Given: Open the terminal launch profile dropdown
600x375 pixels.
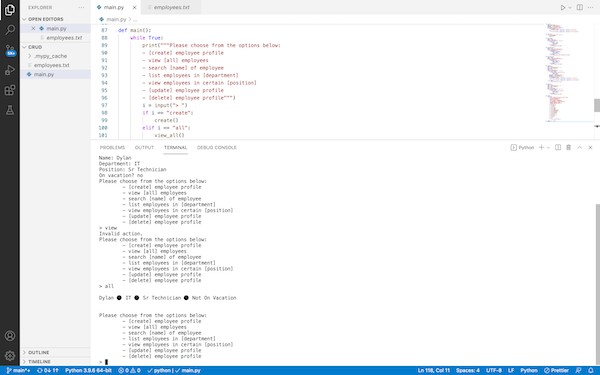Looking at the screenshot, I should pyautogui.click(x=548, y=147).
